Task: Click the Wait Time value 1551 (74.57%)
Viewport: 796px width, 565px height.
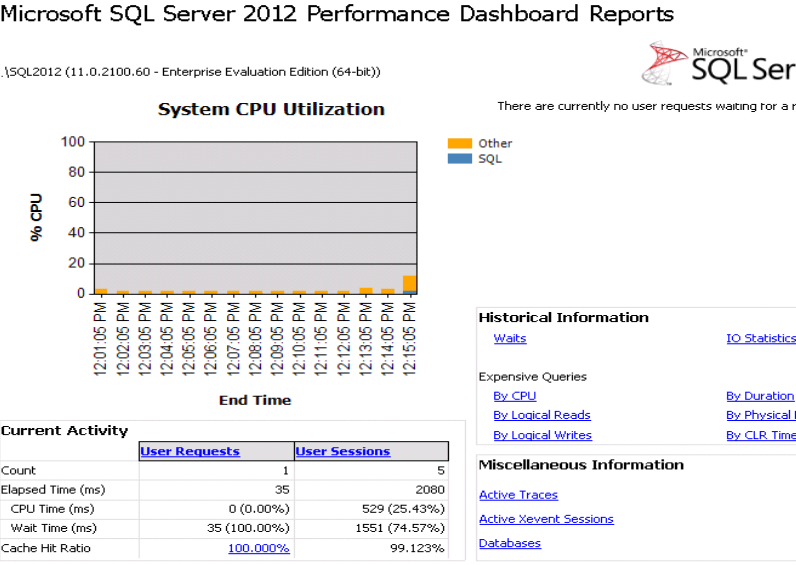Action: click(x=400, y=528)
